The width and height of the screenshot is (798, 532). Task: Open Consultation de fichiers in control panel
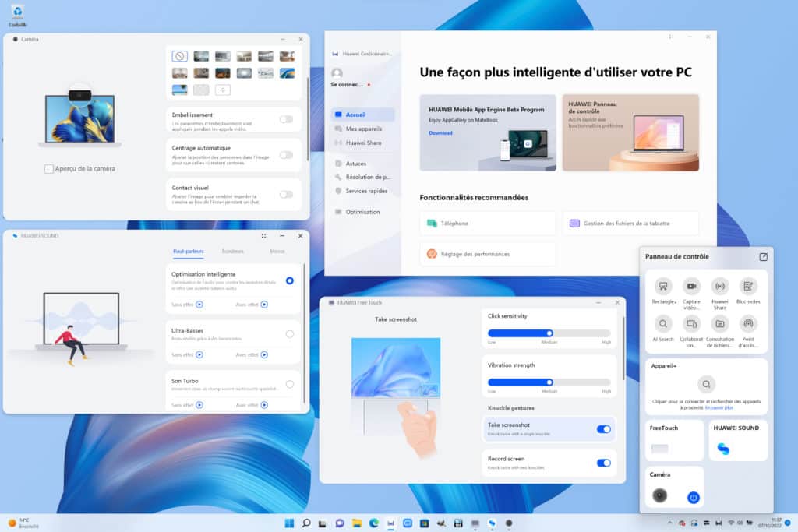(719, 324)
